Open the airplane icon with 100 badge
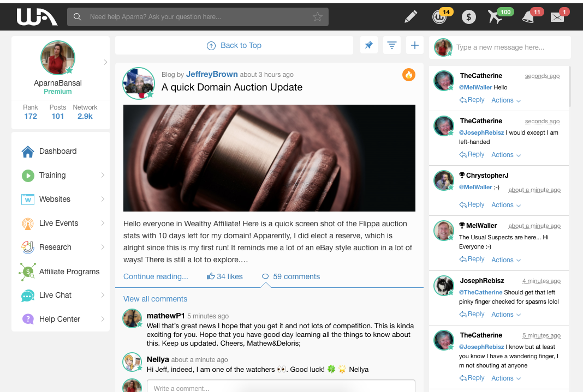The width and height of the screenshot is (583, 392). click(x=495, y=17)
